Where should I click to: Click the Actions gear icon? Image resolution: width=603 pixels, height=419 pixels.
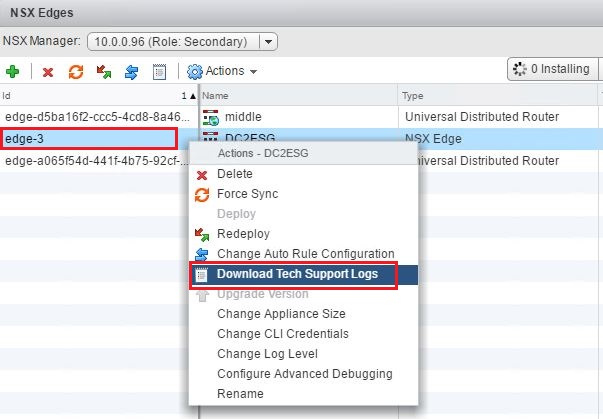195,72
